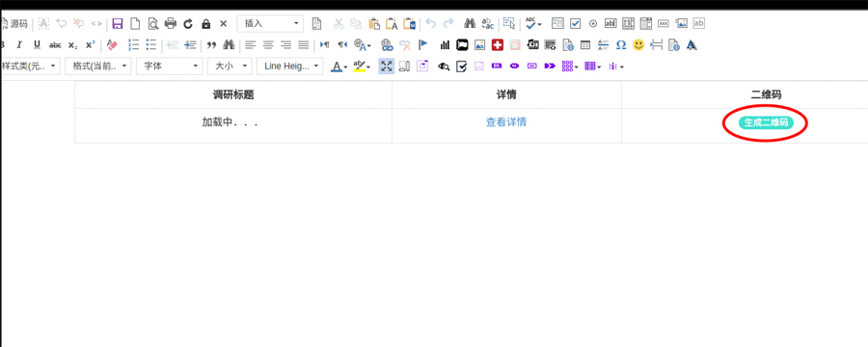This screenshot has width=868, height=347.
Task: Insert a text field
Action: 610,23
